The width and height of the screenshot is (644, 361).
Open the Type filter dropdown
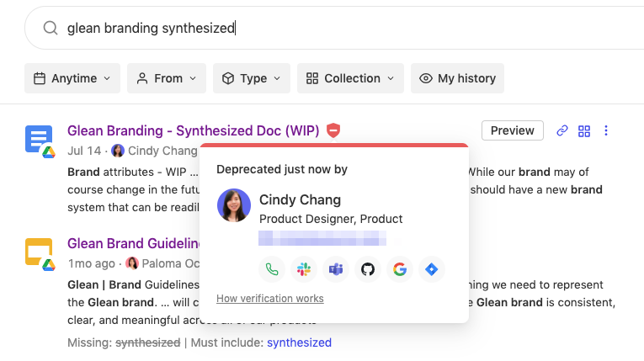[252, 78]
